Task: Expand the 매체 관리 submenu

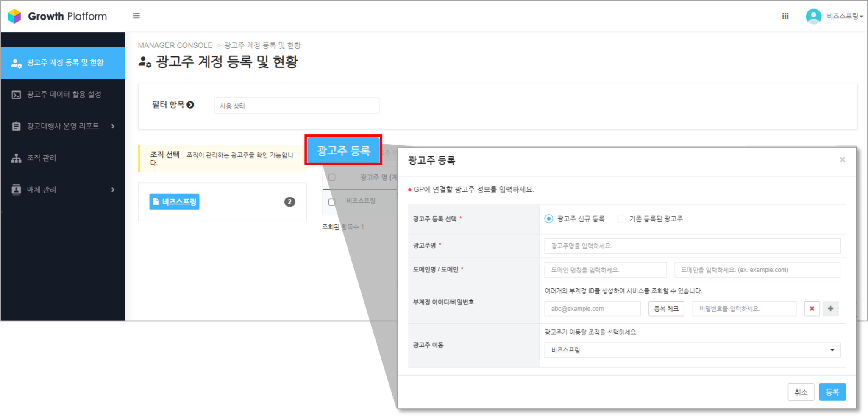Action: click(x=113, y=190)
